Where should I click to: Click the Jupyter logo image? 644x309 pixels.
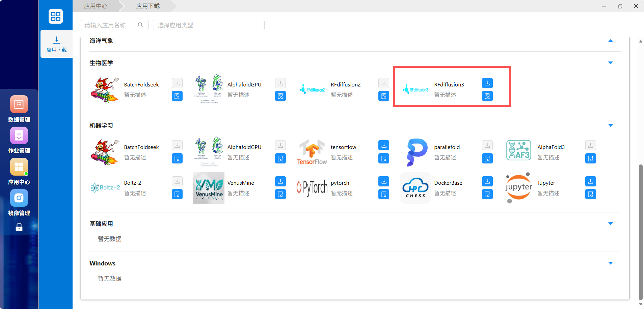(519, 188)
